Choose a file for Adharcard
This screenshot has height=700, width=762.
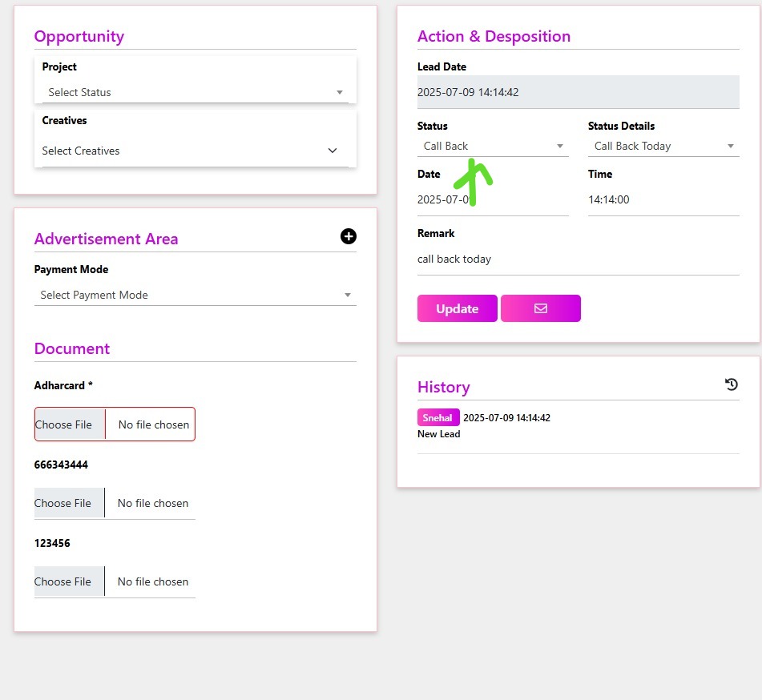(70, 424)
